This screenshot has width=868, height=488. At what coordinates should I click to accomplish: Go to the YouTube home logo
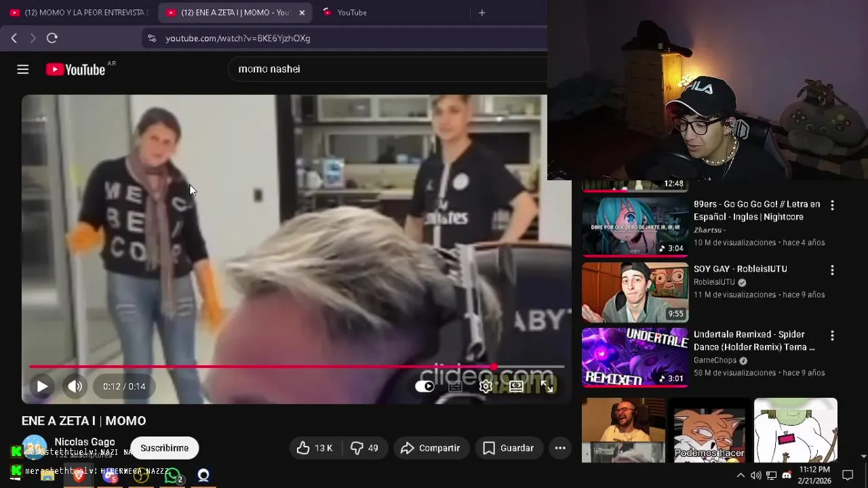(x=76, y=69)
